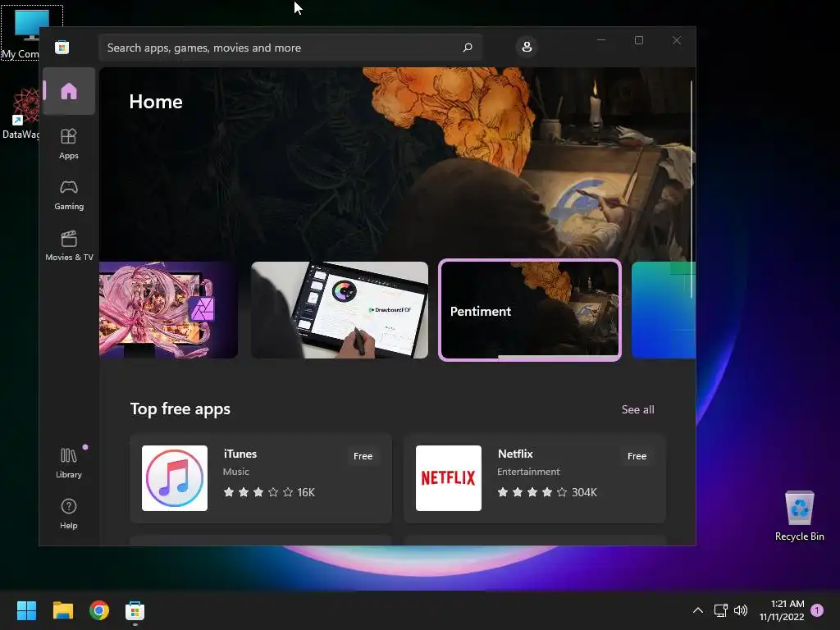
Task: Click the volume speaker tray icon
Action: click(741, 610)
